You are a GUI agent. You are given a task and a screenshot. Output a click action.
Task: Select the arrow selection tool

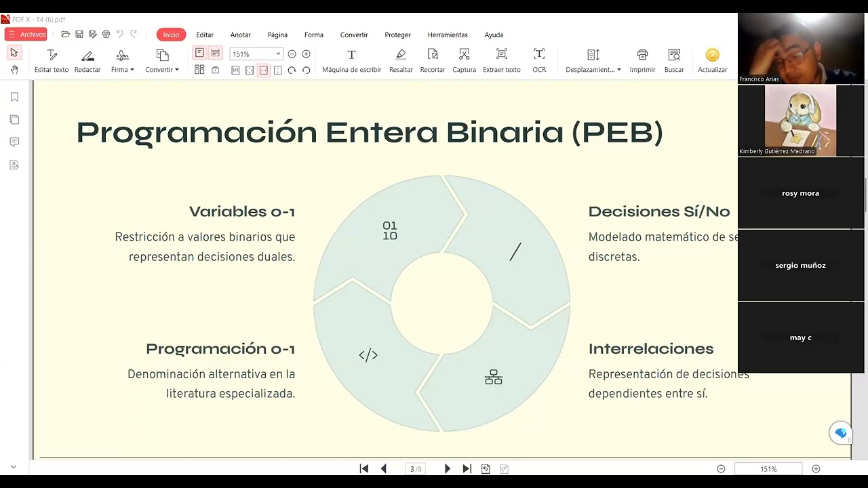pos(14,53)
